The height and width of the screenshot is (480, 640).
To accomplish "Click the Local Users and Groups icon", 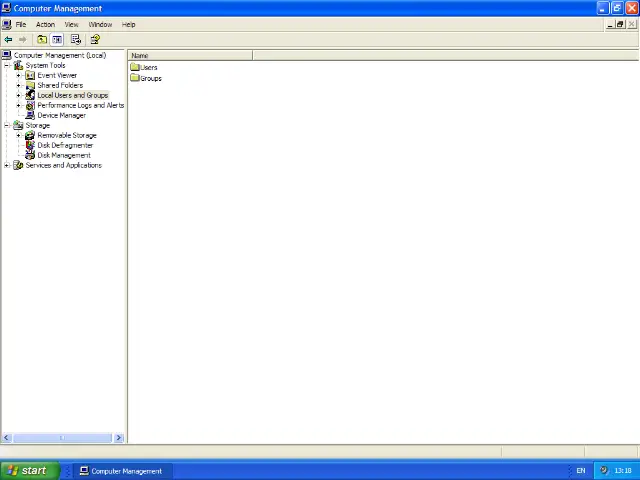I will click(30, 95).
